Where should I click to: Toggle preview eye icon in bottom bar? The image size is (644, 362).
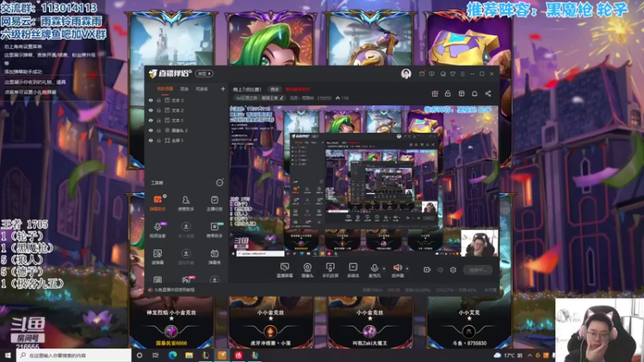coord(440,269)
